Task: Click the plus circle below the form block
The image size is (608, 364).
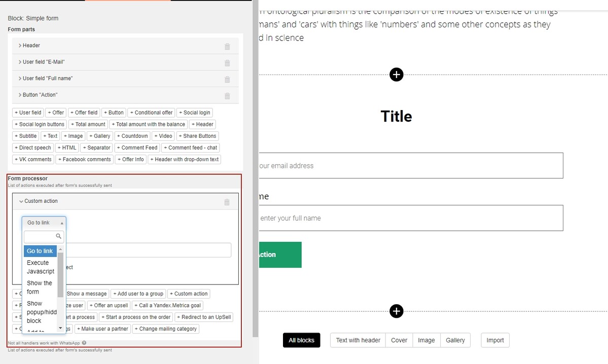Action: tap(396, 311)
